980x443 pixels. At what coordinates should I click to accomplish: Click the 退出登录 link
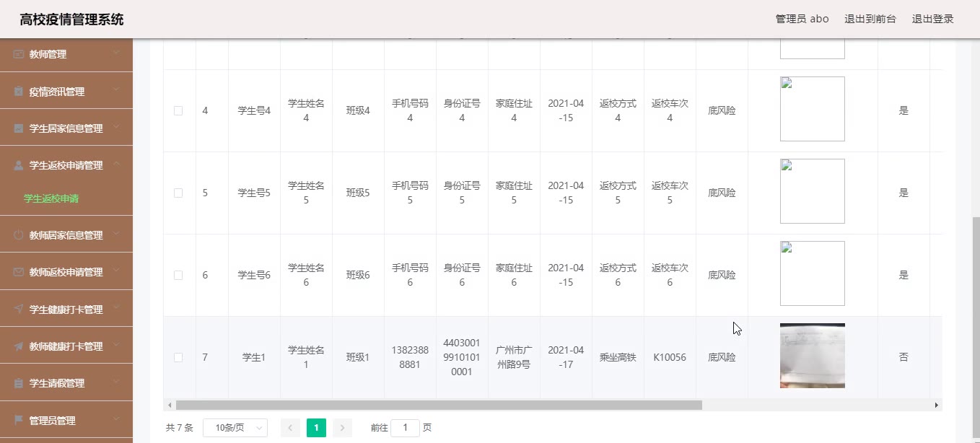tap(932, 19)
